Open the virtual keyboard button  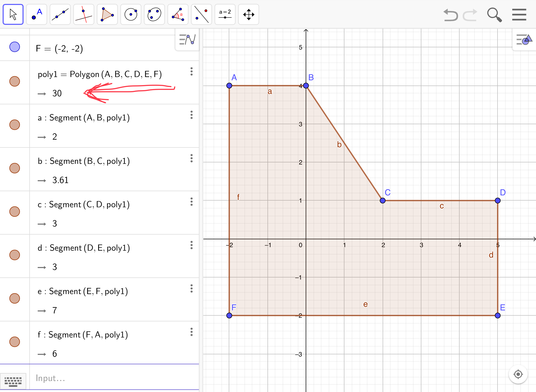pos(13,381)
